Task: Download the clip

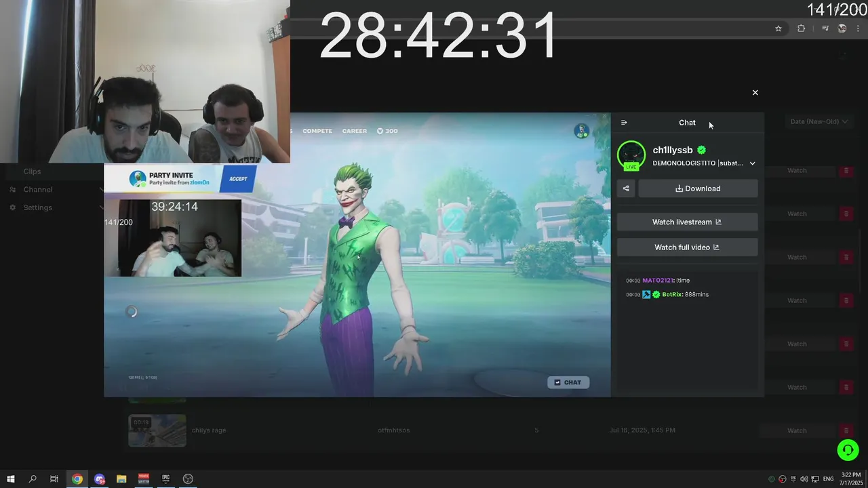Action: [698, 188]
